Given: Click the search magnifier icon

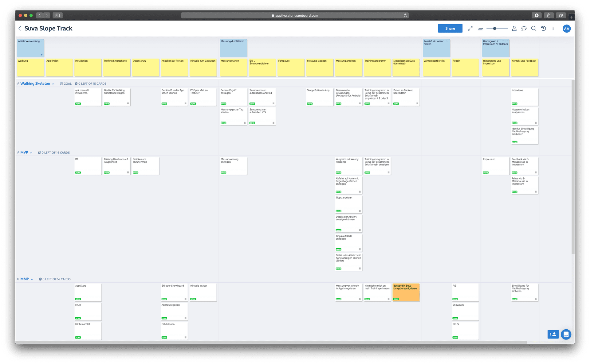Looking at the screenshot, I should click(534, 29).
